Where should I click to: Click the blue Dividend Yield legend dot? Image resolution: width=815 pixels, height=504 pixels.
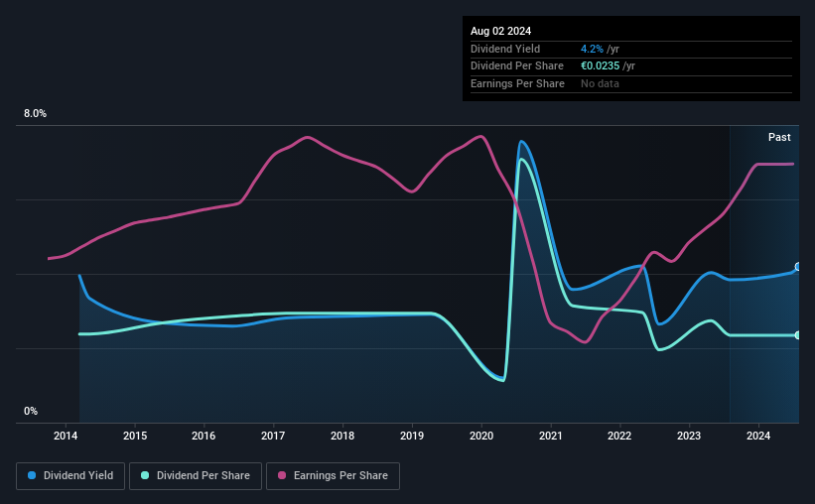click(x=32, y=475)
